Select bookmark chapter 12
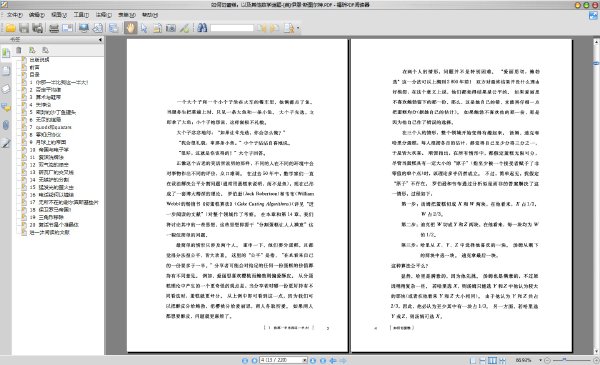 pos(49,165)
